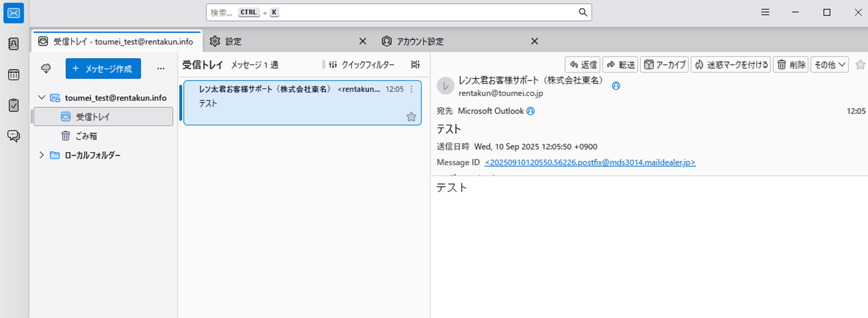Select the ごみ箱 folder
The image size is (868, 318).
coord(86,136)
